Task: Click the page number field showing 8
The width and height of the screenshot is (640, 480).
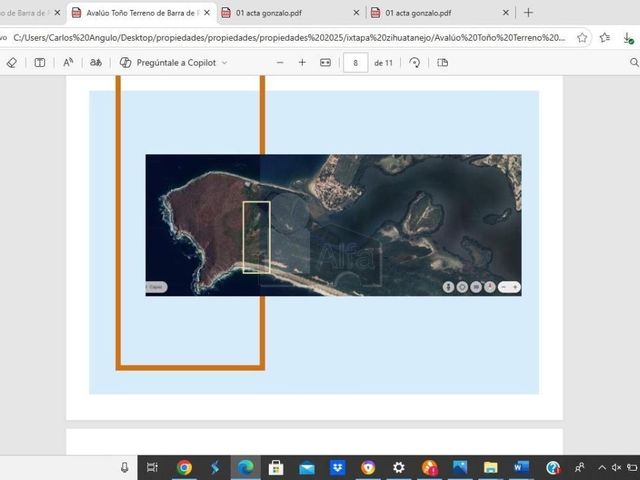Action: click(356, 63)
